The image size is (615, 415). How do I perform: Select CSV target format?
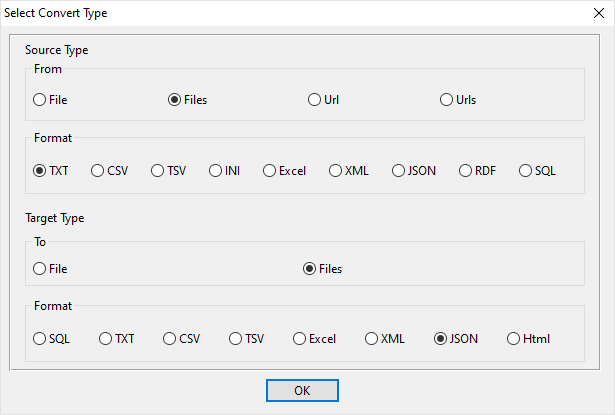pos(170,339)
